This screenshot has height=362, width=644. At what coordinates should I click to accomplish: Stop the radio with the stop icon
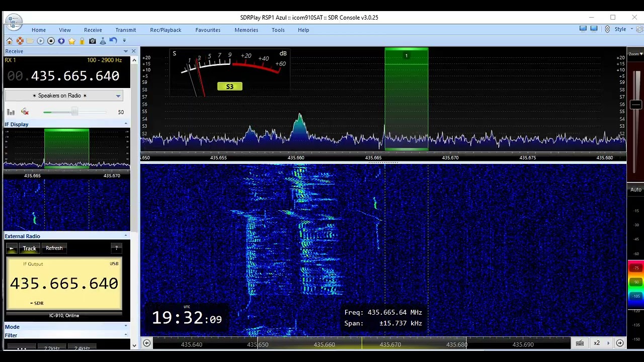(x=51, y=41)
